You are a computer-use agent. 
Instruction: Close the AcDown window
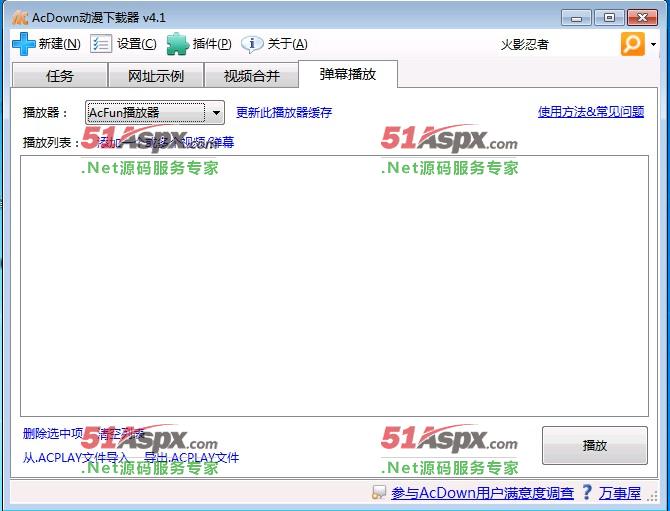click(x=642, y=18)
